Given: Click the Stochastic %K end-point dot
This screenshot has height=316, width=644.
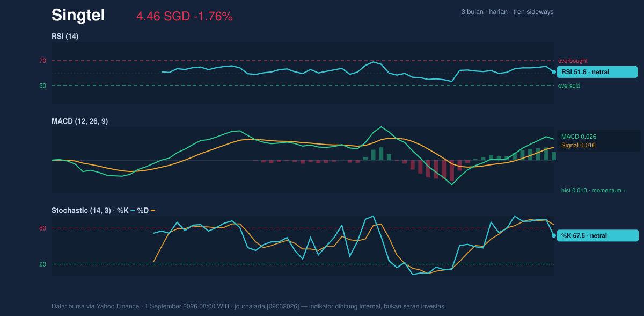Looking at the screenshot, I should 554,235.
